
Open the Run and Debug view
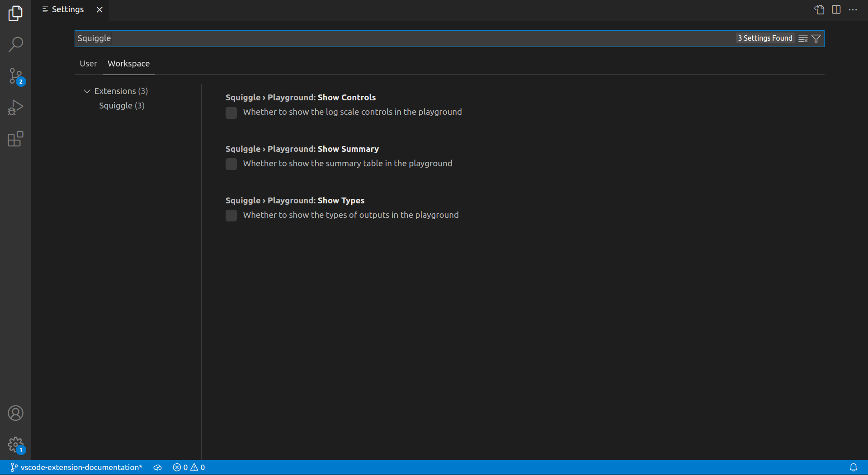(15, 108)
